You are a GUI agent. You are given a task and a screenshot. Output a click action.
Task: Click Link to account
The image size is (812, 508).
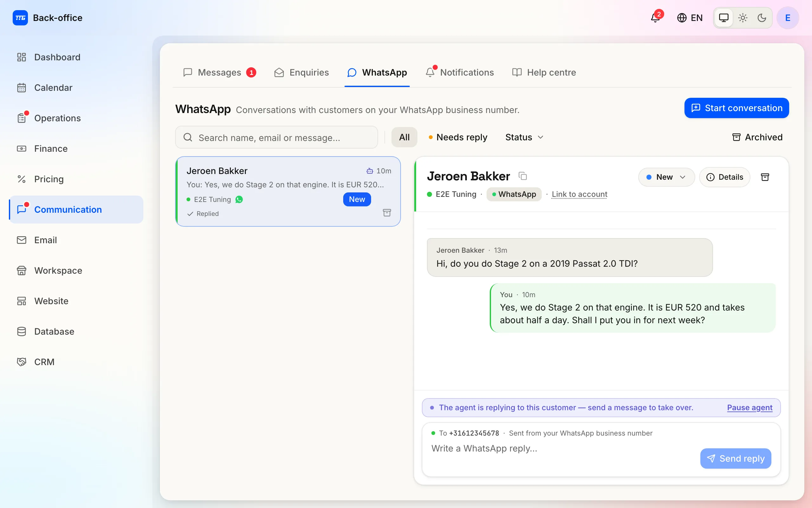coord(580,194)
